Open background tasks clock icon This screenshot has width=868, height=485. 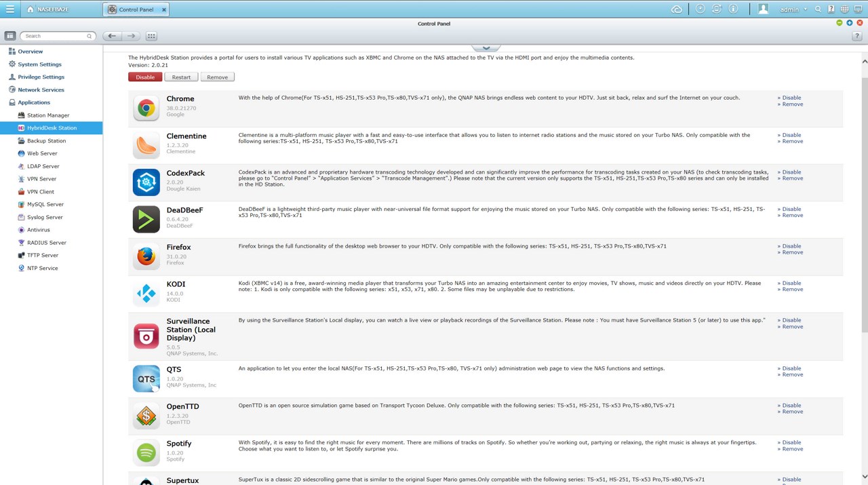click(700, 9)
